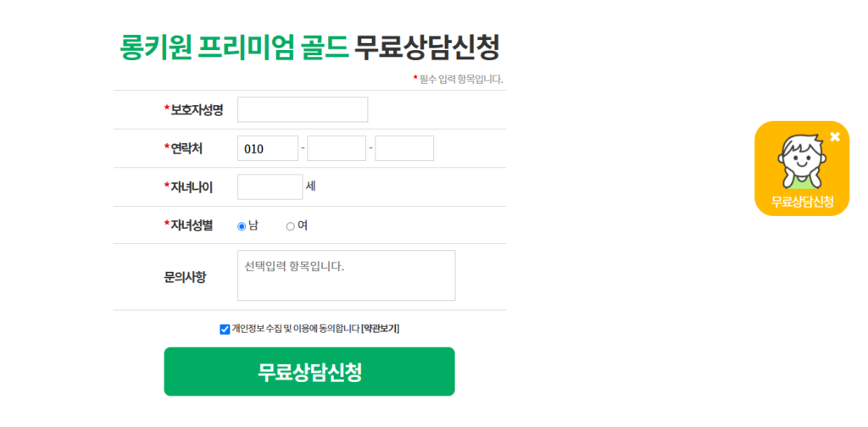Close the floating 무료상담신청 widget
This screenshot has height=427, width=868.
coord(835,136)
